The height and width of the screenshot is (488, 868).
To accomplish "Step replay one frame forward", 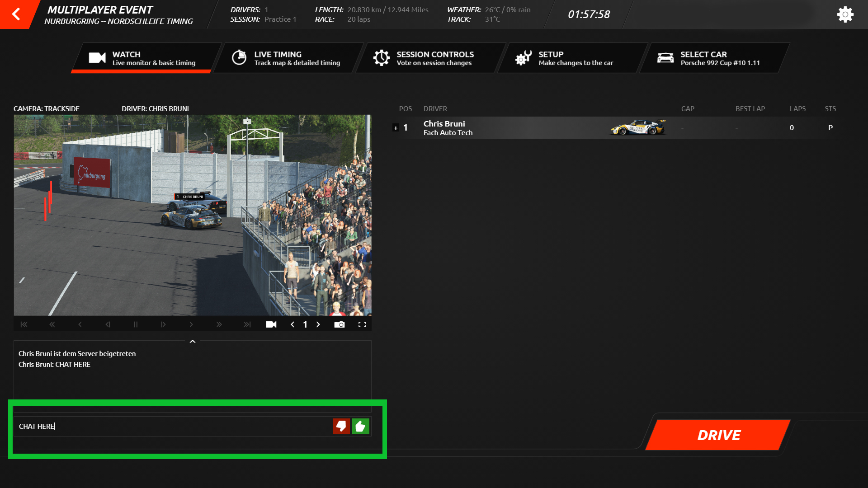I will (x=163, y=324).
